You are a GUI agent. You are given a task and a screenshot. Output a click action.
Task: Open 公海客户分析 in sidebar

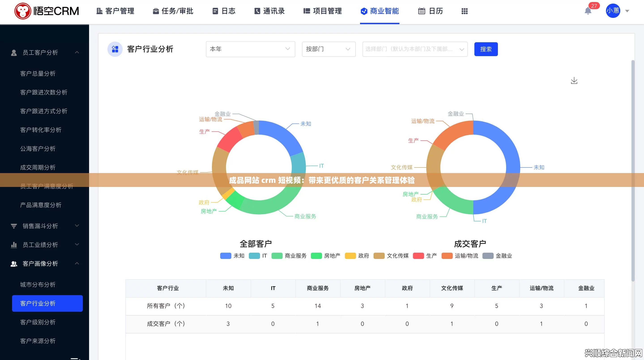point(38,149)
